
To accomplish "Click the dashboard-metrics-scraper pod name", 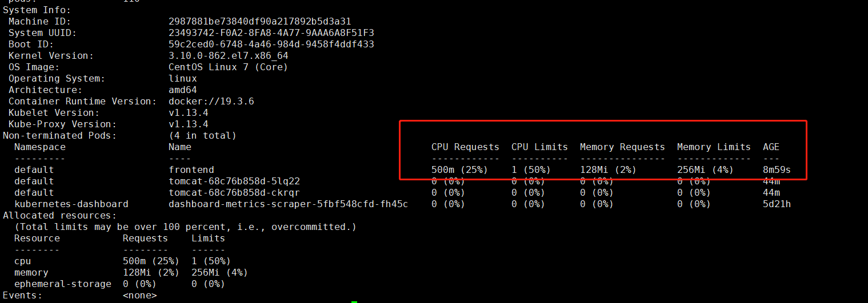I will tap(289, 204).
